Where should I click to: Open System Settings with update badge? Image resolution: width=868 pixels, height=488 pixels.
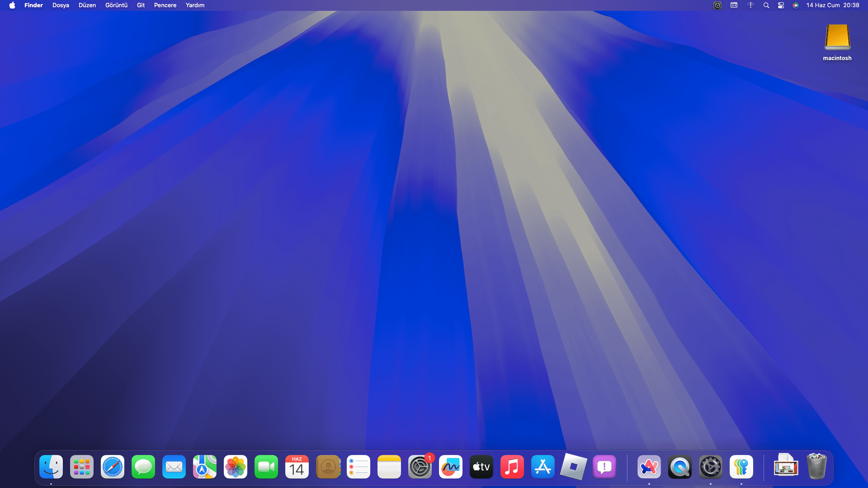point(420,467)
